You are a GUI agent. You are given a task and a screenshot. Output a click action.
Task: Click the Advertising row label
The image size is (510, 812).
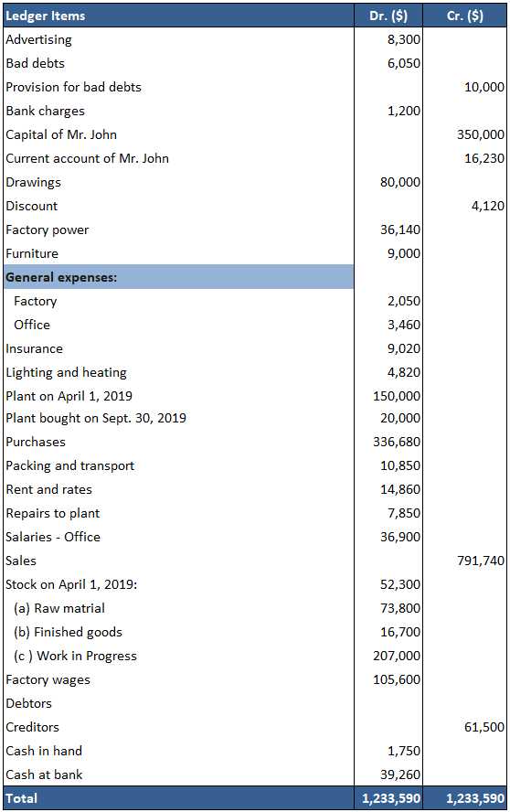point(38,39)
